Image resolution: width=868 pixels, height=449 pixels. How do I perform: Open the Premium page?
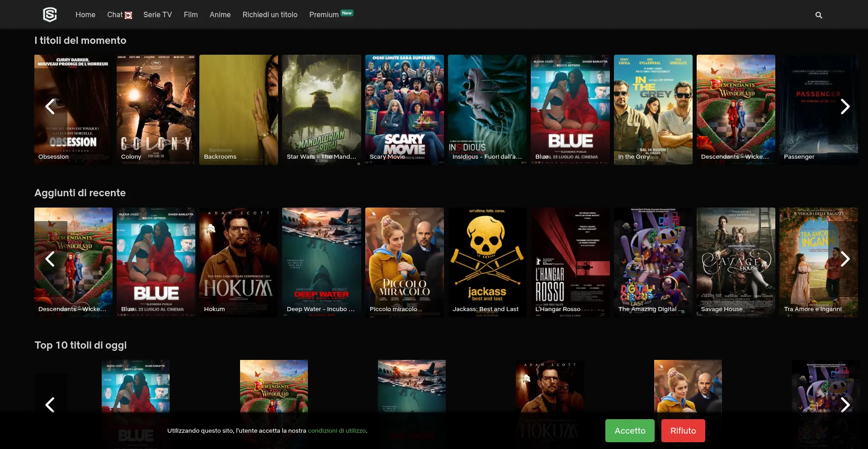pyautogui.click(x=324, y=15)
